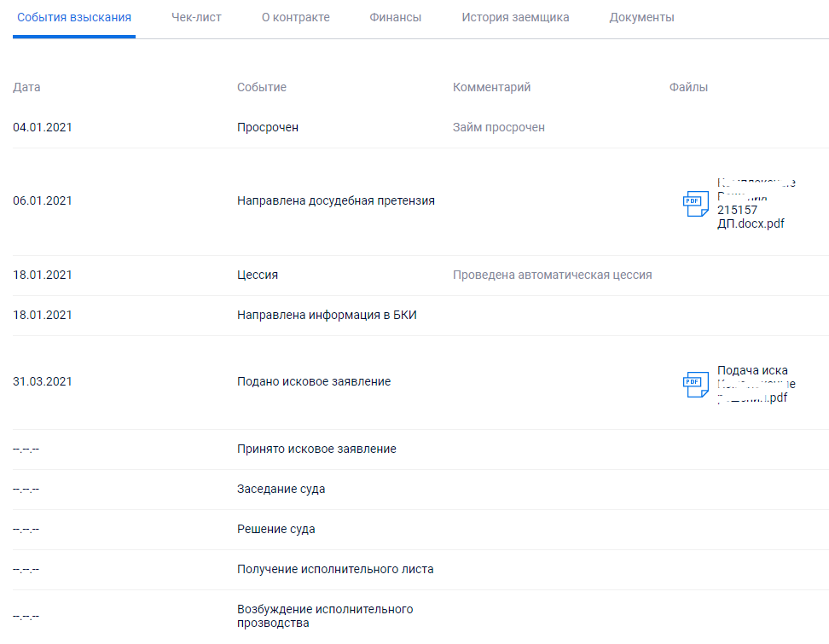
Task: Click the Дата column header
Action: [x=26, y=87]
